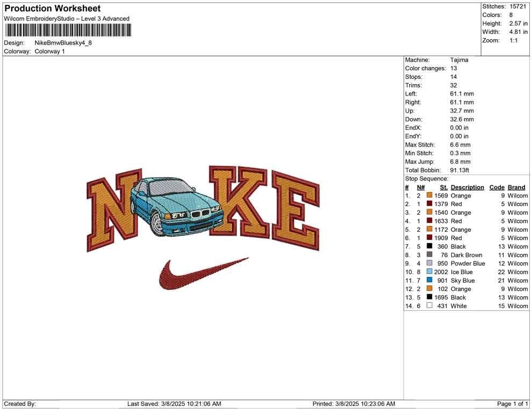
Task: Click the zoom value '1:1'
Action: point(513,40)
